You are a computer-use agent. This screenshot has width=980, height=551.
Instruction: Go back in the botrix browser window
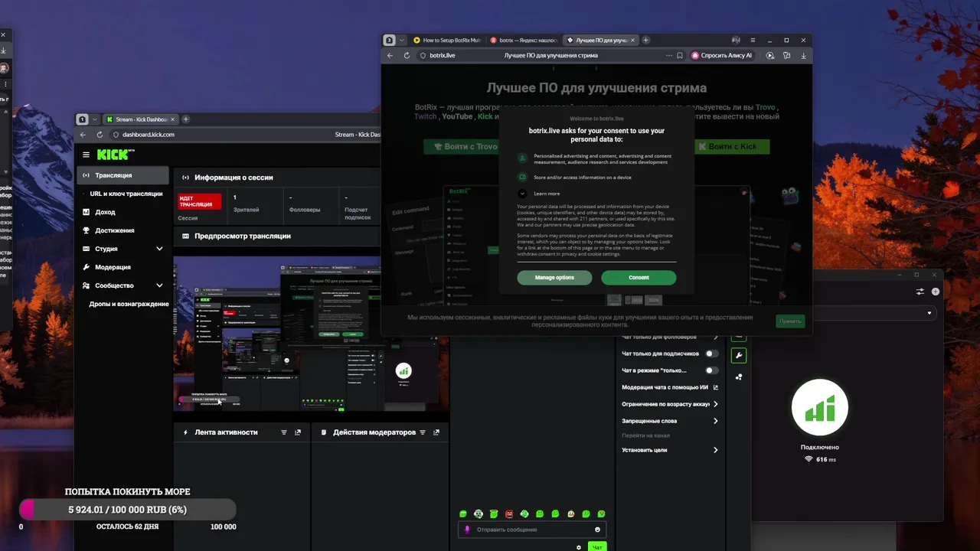390,55
